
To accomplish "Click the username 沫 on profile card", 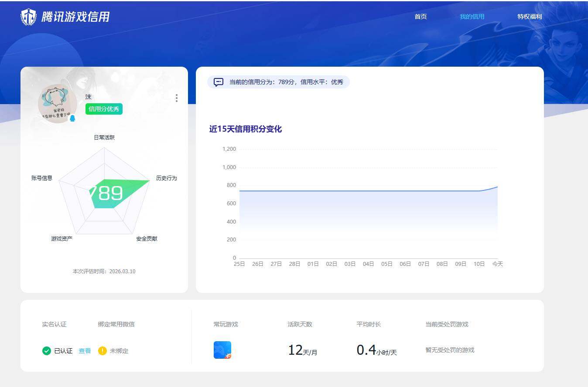I will click(x=88, y=97).
